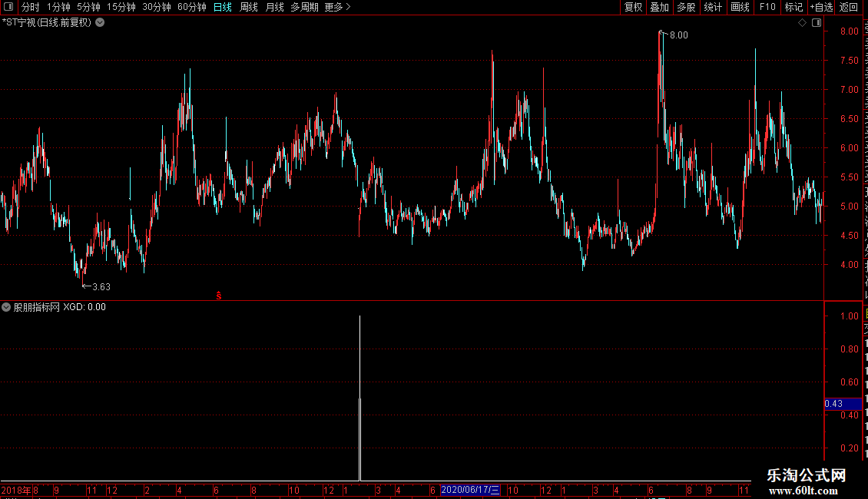Select the 1分钟 period tab
This screenshot has width=868, height=499.
[58, 7]
